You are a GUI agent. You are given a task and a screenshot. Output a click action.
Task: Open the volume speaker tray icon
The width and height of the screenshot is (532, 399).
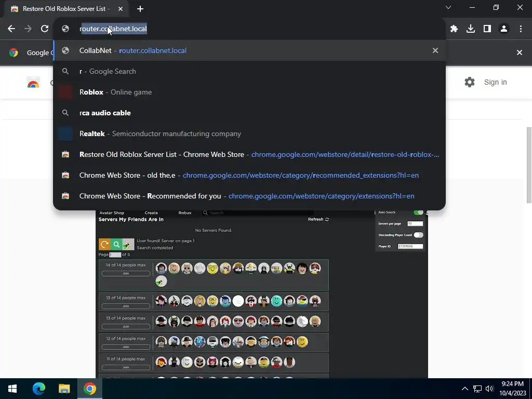[489, 389]
